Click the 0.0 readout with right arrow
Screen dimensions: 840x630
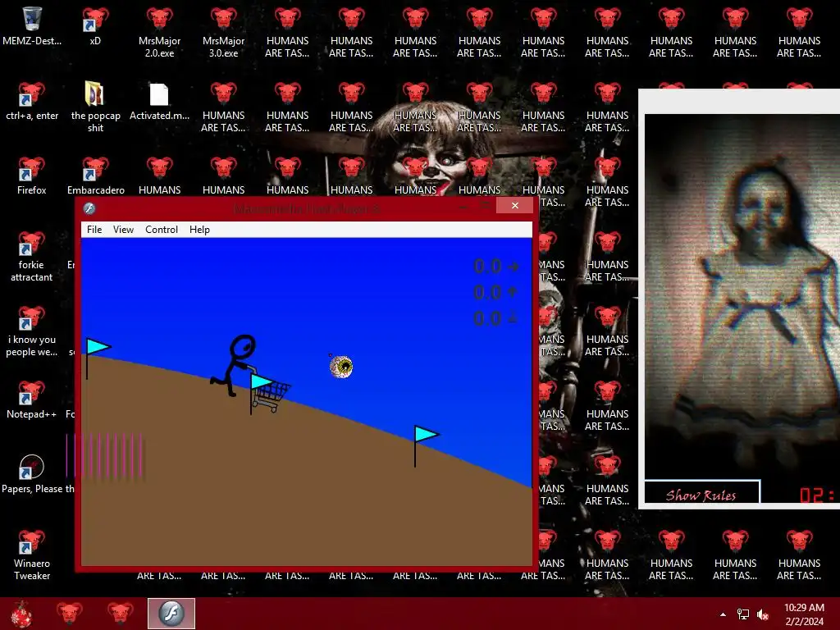coord(496,267)
